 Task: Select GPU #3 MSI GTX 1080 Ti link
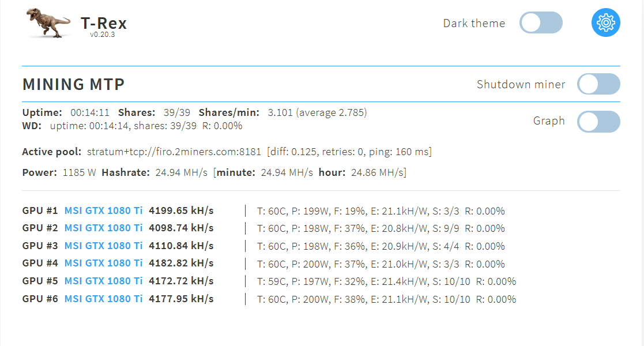(103, 246)
